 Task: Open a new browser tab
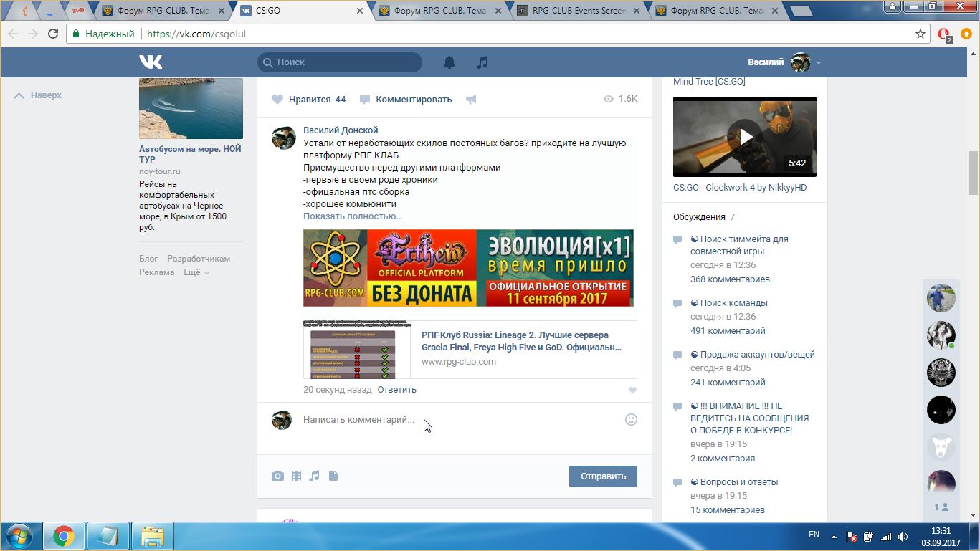[801, 11]
